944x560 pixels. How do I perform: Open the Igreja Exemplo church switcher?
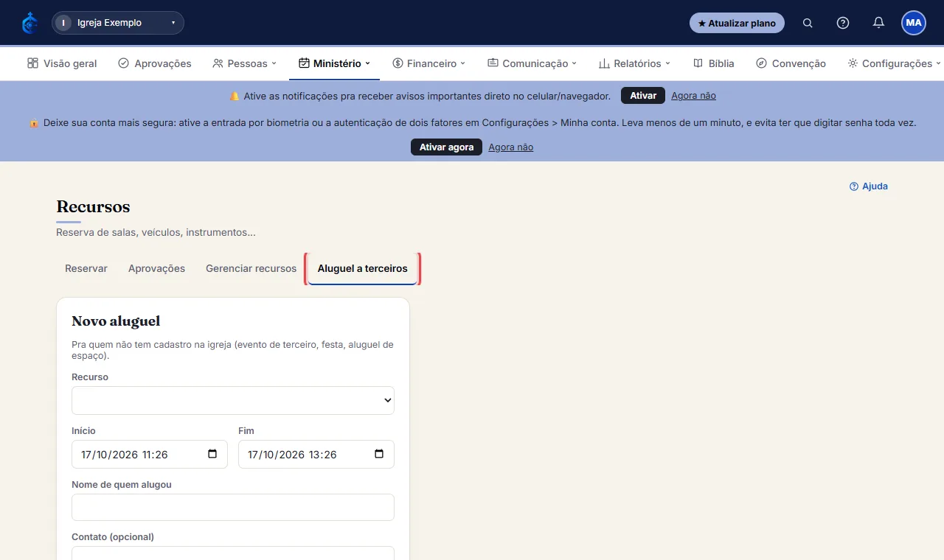tap(118, 23)
